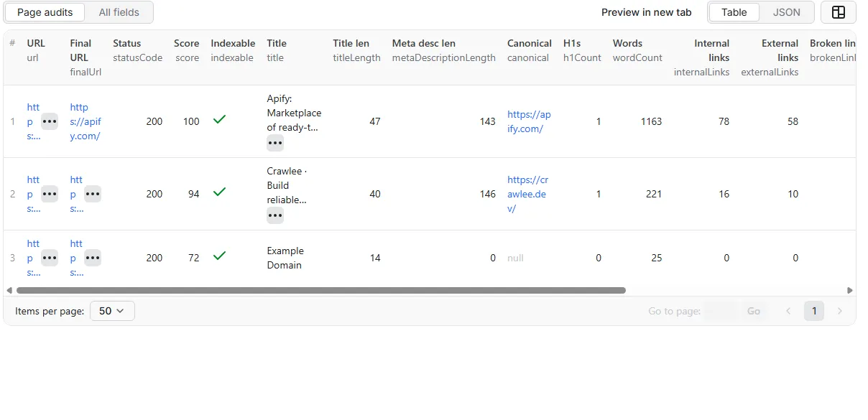This screenshot has height=420, width=868.
Task: Click the Go to page input field
Action: [x=721, y=311]
